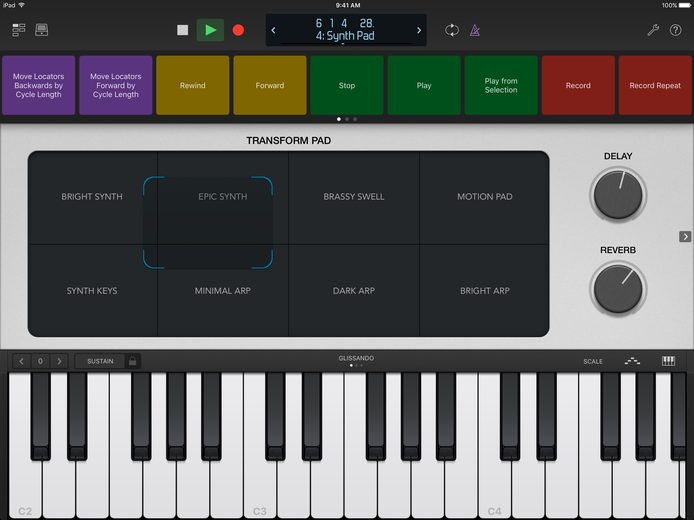694x520 pixels.
Task: Select Minimal Arp on Transform Pad
Action: click(223, 291)
